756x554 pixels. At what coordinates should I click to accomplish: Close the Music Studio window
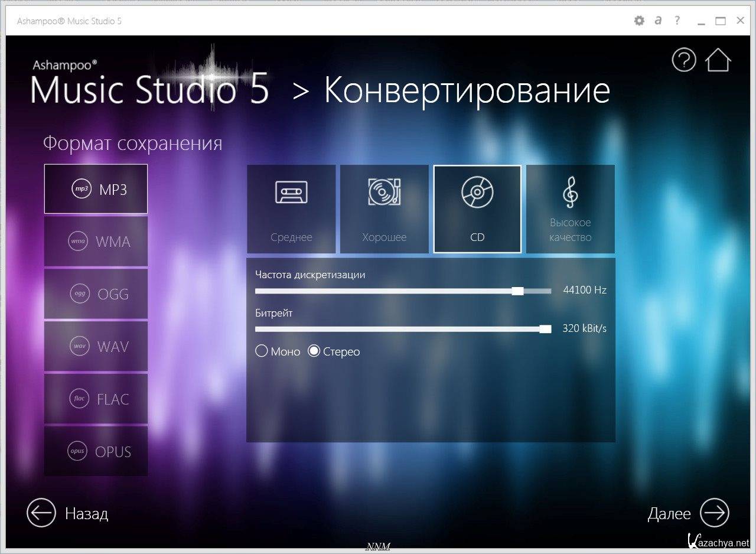click(x=740, y=21)
